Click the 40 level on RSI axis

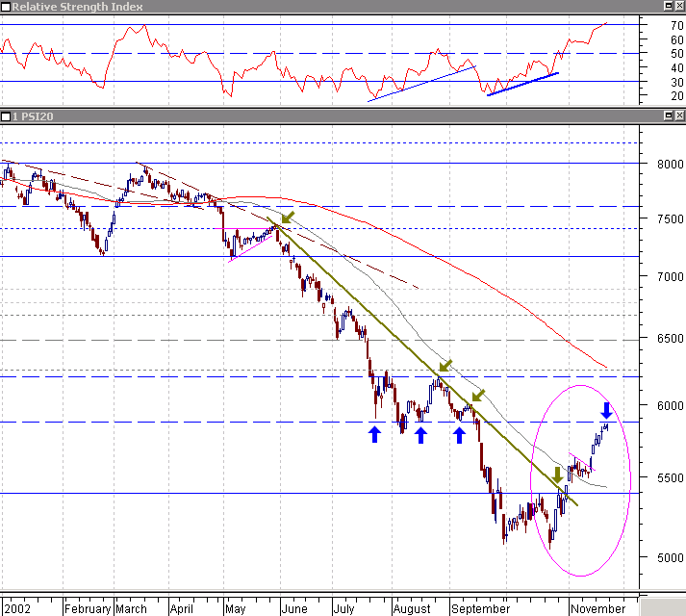coord(676,68)
